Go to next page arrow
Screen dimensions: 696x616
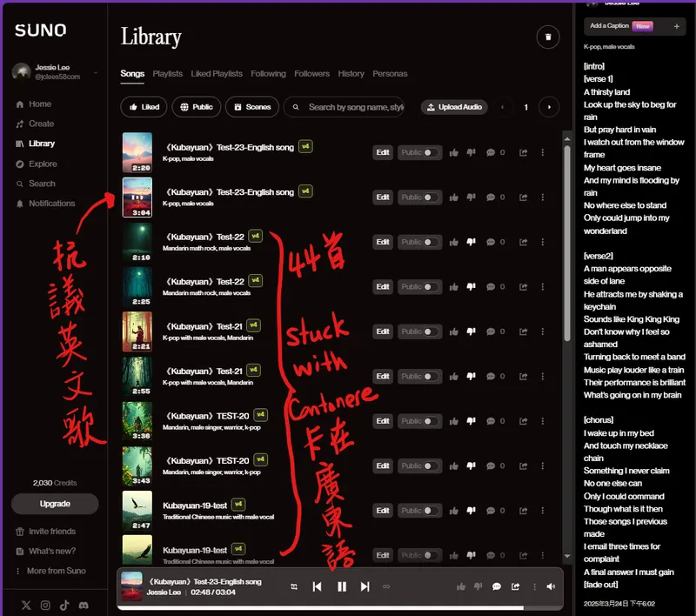point(549,107)
